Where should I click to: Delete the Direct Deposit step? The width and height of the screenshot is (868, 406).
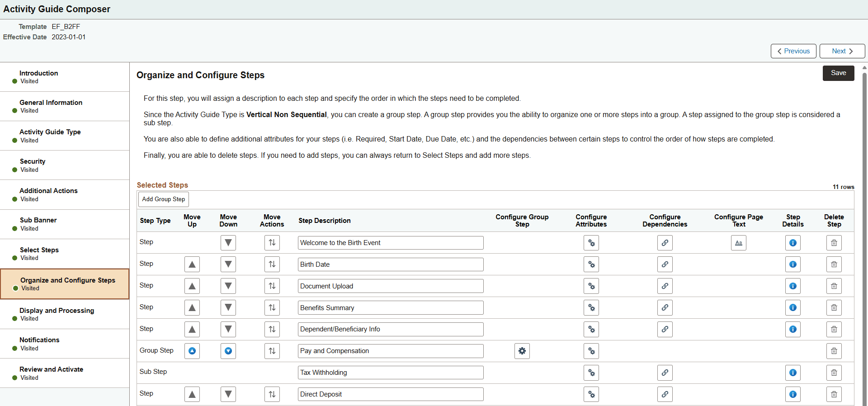[834, 395]
